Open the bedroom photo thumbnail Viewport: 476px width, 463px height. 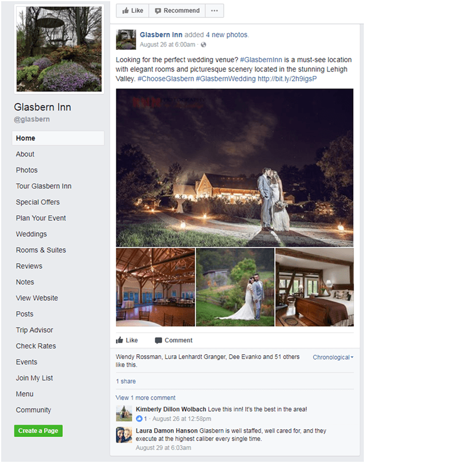pos(314,287)
